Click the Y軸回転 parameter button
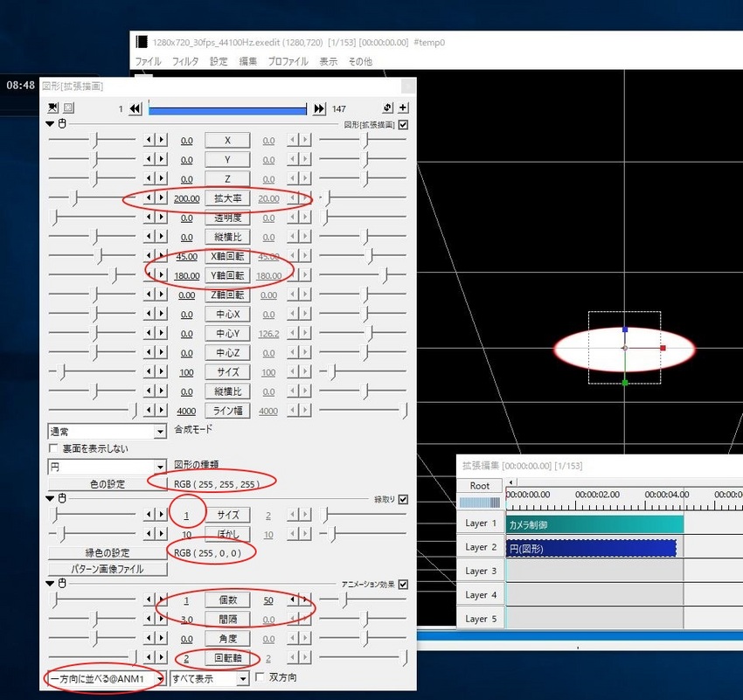 pos(227,275)
